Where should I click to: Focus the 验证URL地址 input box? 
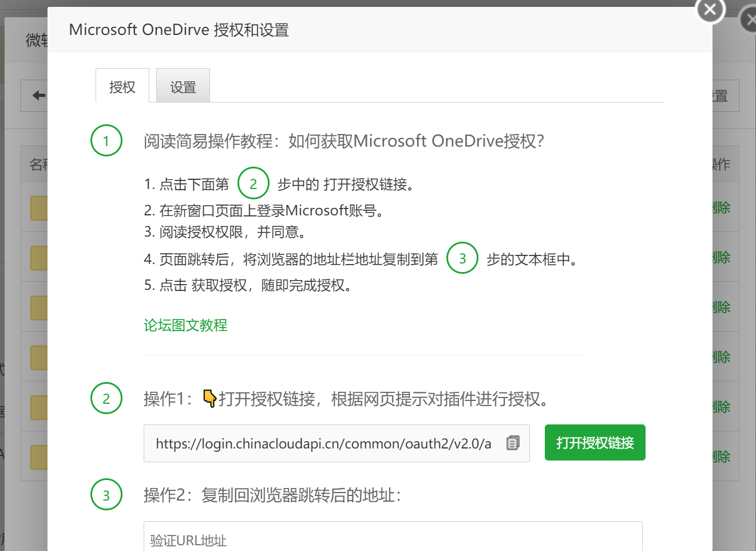[x=393, y=540]
